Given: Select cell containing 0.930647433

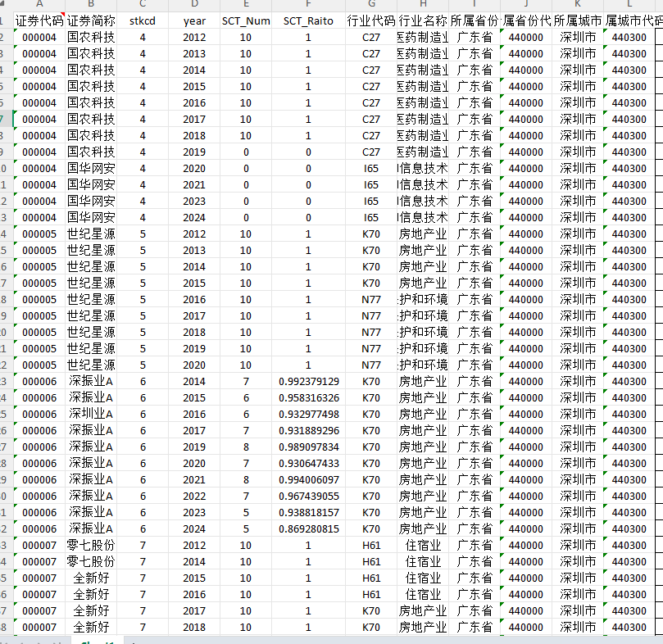Looking at the screenshot, I should 308,463.
